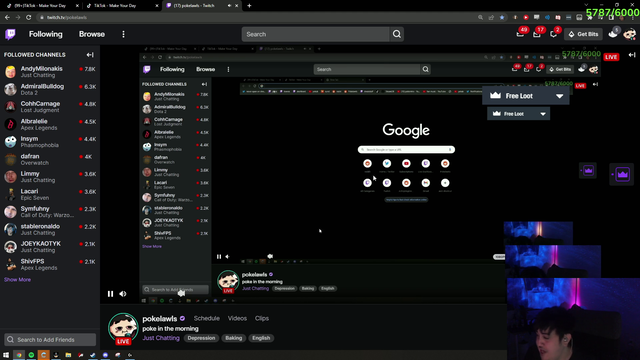Go back in the browser

[x=7, y=17]
